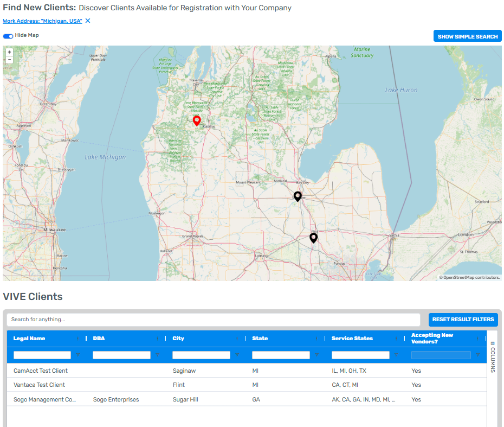
Task: Click the City filter text box
Action: (x=201, y=355)
